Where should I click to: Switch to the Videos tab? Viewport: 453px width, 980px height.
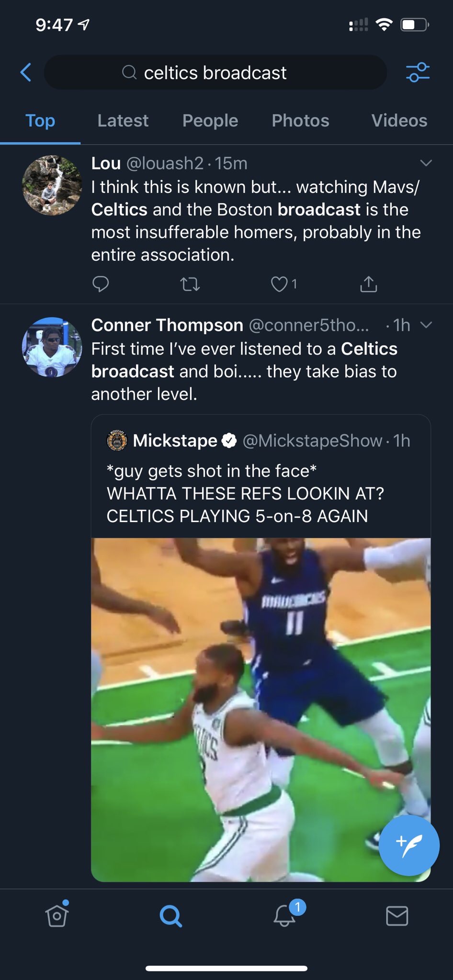pyautogui.click(x=399, y=121)
